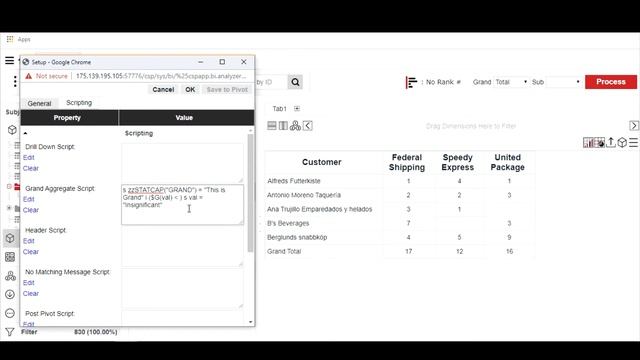
Task: Clear the Header Script
Action: pos(31,251)
